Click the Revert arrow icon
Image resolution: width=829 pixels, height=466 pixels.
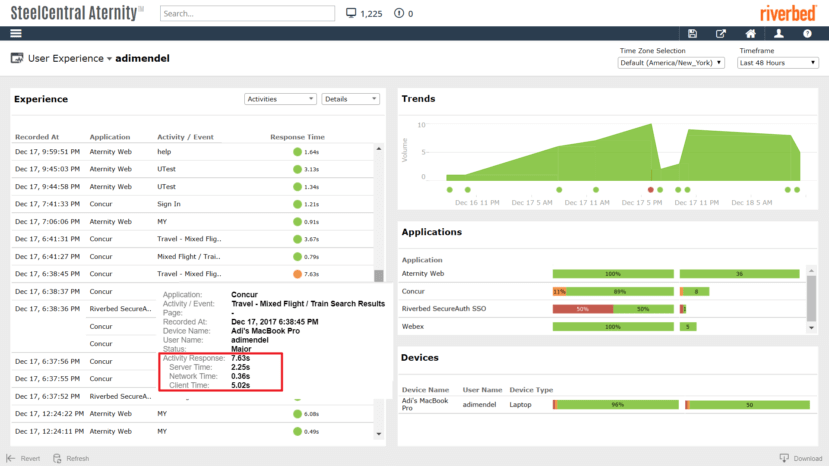pos(11,458)
